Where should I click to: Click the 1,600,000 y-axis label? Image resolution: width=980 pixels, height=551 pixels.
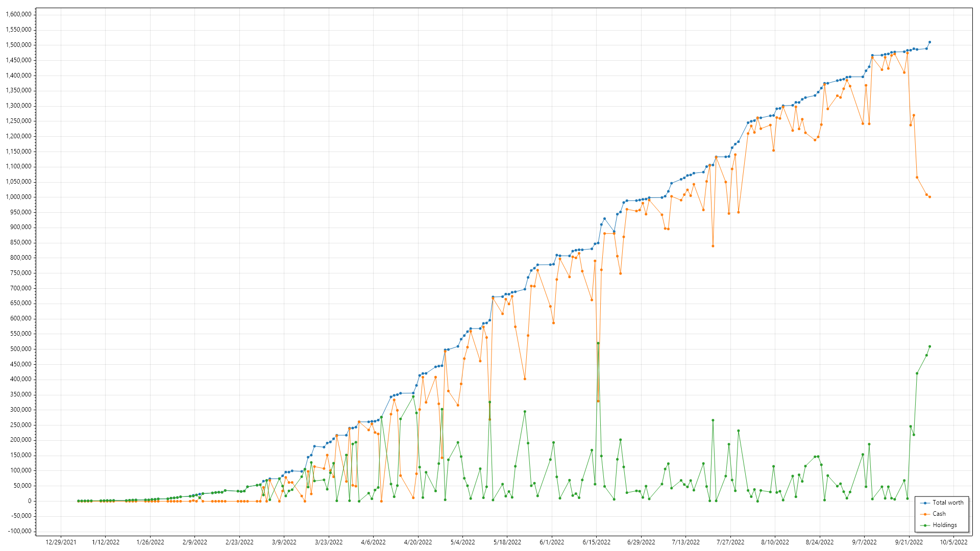pos(18,14)
